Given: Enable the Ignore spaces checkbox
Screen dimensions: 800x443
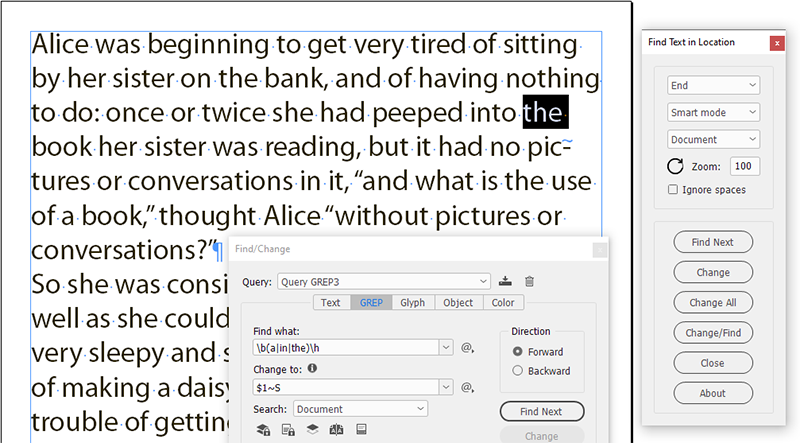Looking at the screenshot, I should click(673, 189).
